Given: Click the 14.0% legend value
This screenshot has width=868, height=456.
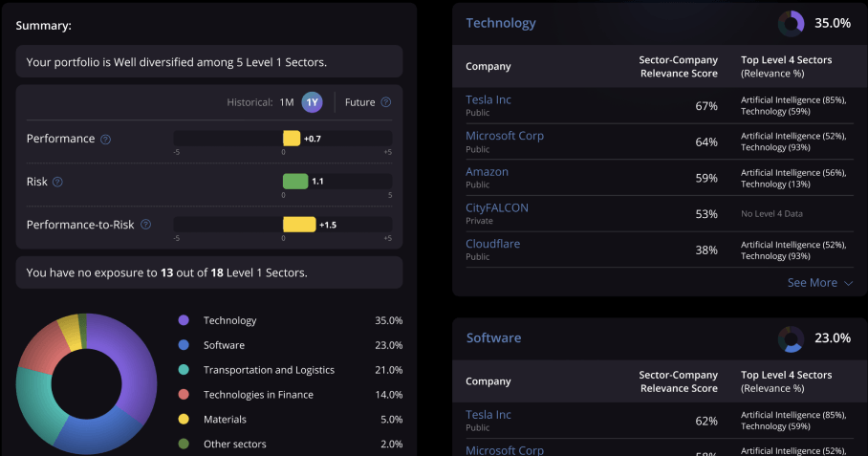Looking at the screenshot, I should [x=389, y=395].
